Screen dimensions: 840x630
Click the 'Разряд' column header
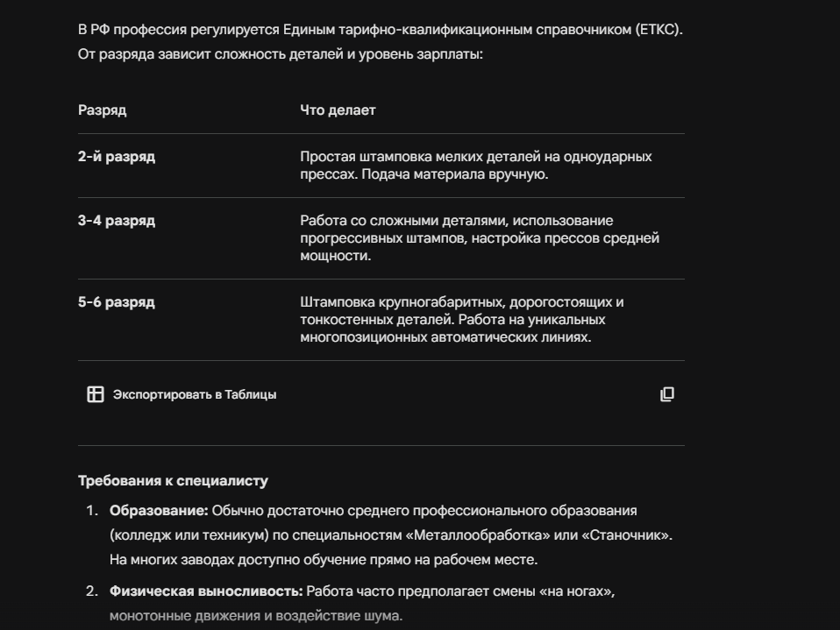coord(103,110)
